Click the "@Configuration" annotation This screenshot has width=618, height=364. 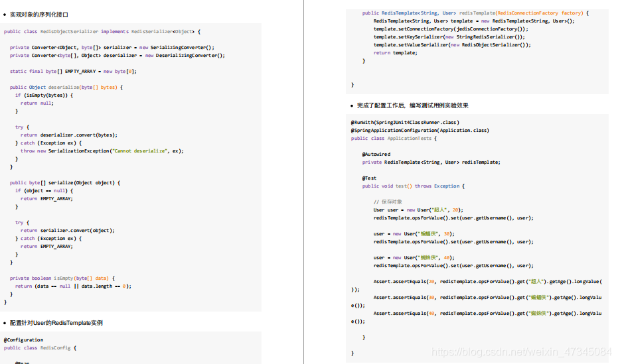(24, 340)
